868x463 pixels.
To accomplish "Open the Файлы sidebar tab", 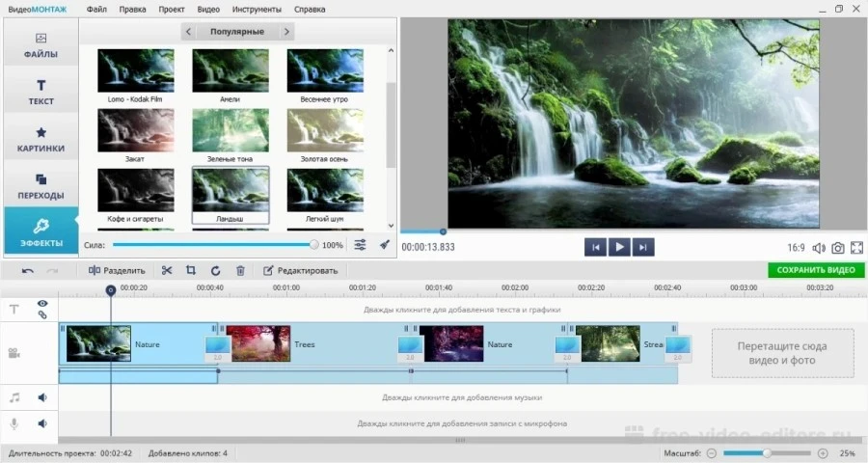I will click(41, 45).
